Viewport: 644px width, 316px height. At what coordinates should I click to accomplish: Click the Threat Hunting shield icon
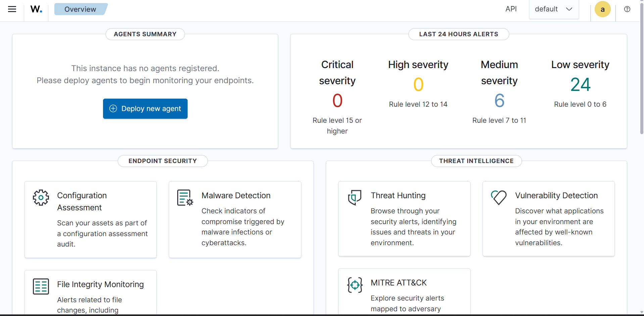354,198
